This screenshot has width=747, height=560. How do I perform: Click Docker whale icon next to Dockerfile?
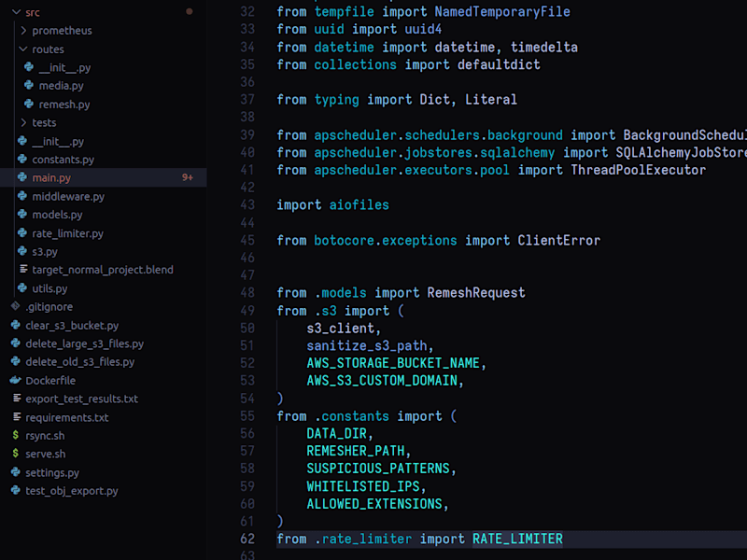pyautogui.click(x=16, y=380)
